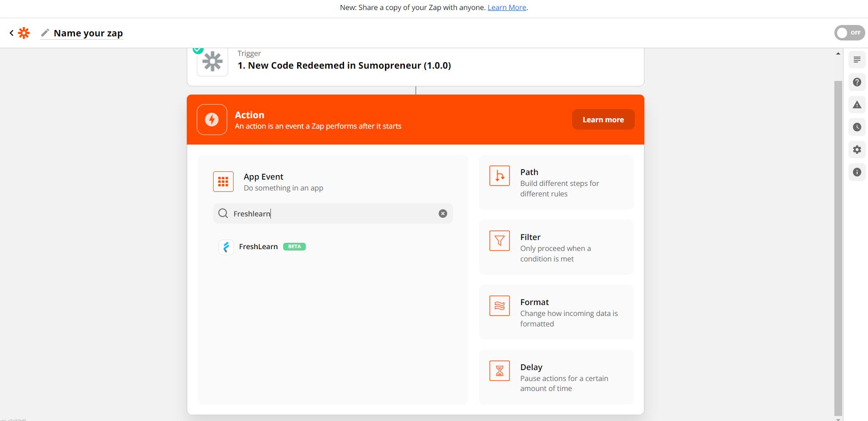Open the Learn More link in banner

pos(507,7)
